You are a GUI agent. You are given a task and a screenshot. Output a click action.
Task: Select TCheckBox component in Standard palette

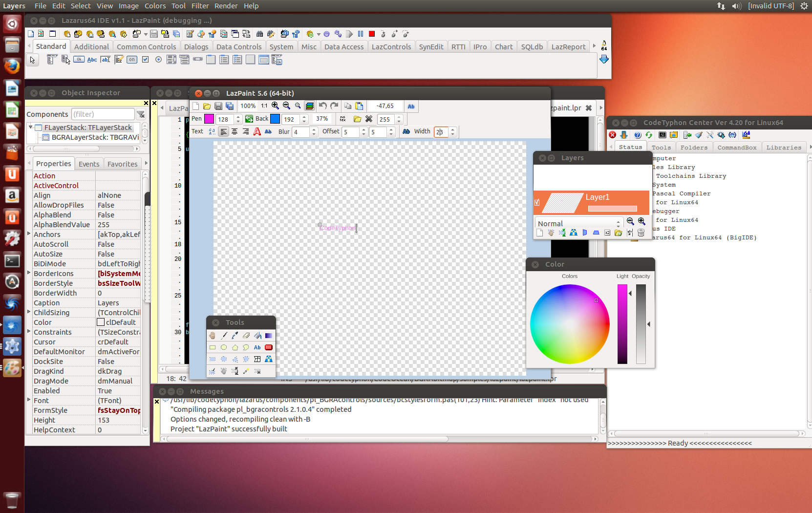coord(145,60)
